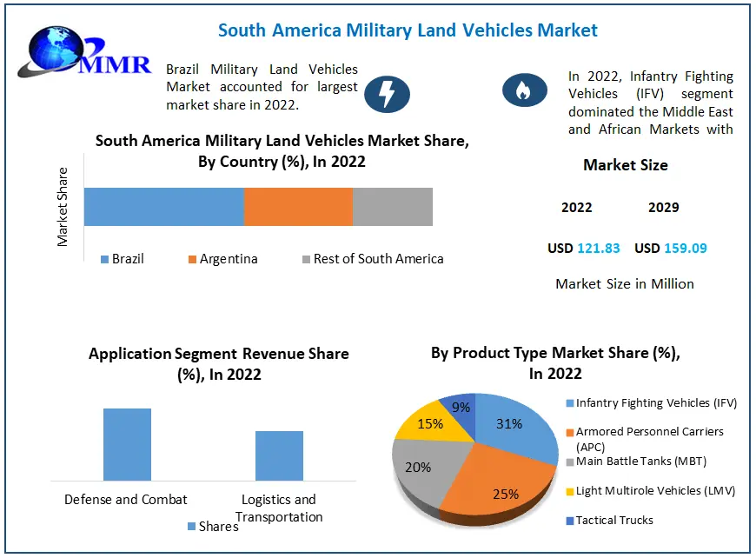Select the orange Argentina bar segment
Image resolution: width=756 pixels, height=558 pixels.
tap(298, 207)
